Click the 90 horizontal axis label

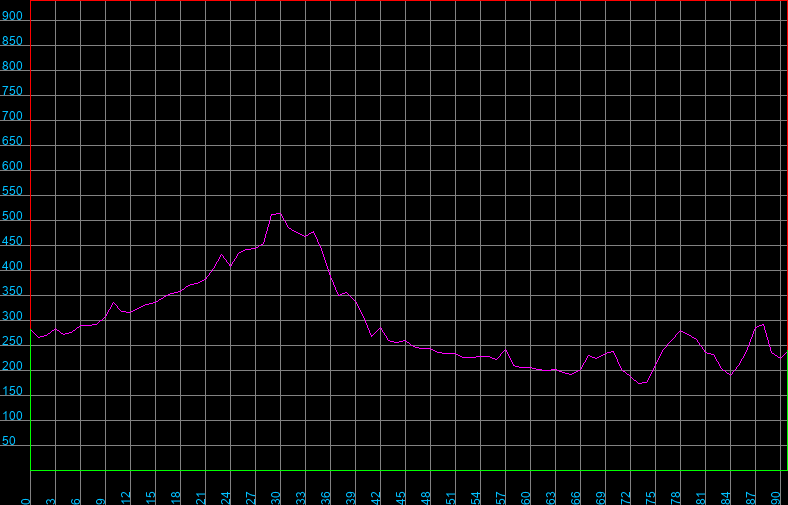pyautogui.click(x=776, y=498)
